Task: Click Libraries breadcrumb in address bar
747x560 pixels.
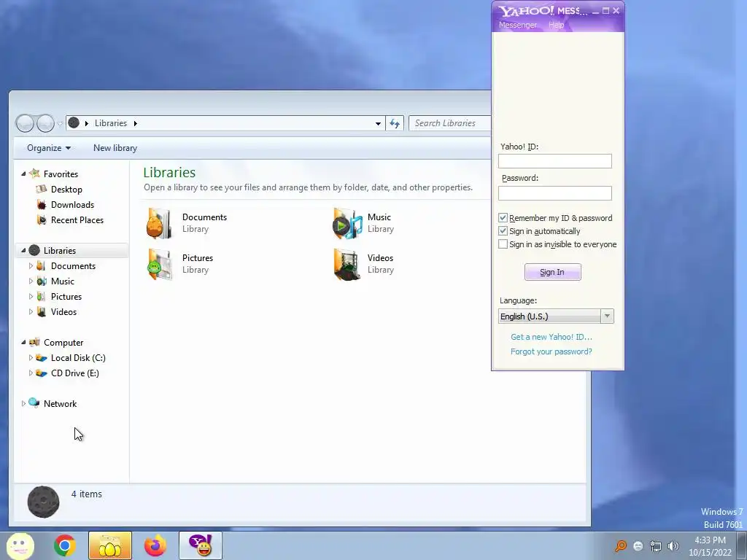Action: click(x=111, y=123)
